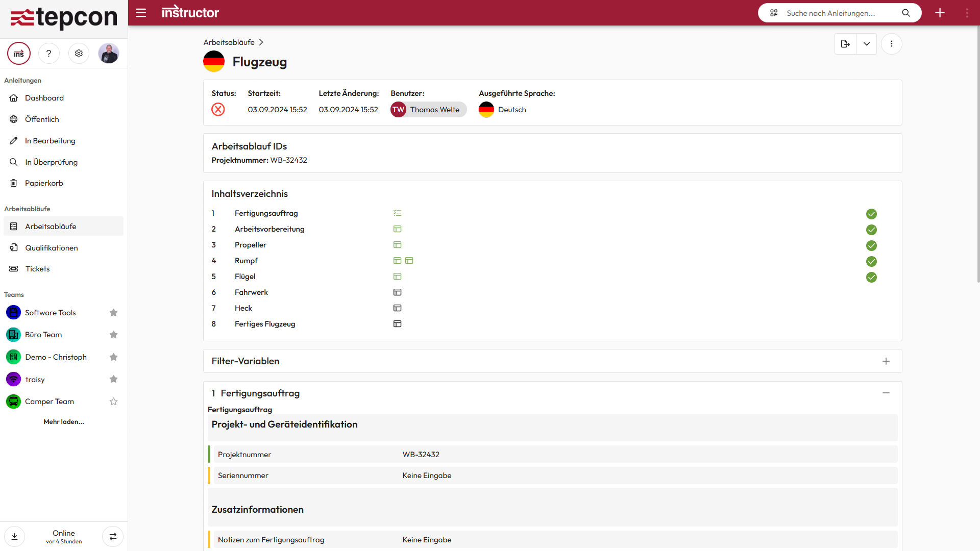Click the Mehr laden... link
Screen dimensions: 980x551
coord(64,421)
